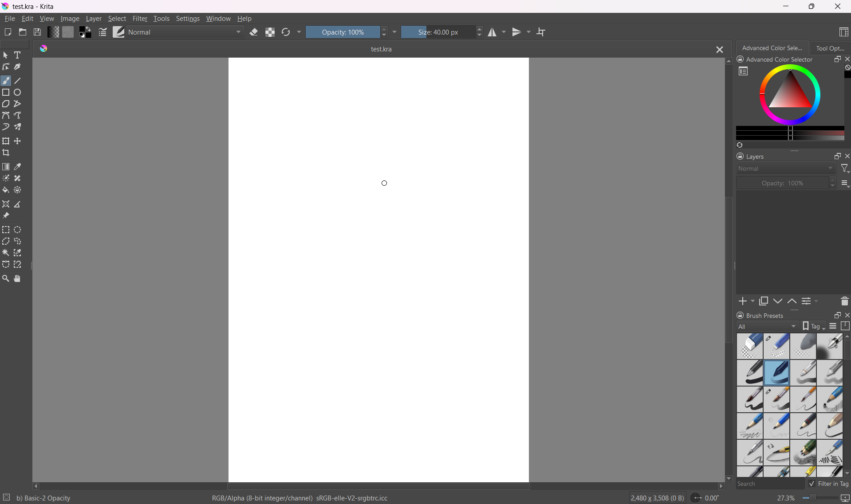Open the brush blending mode dropdown
Screen dimensions: 851x504
185,32
